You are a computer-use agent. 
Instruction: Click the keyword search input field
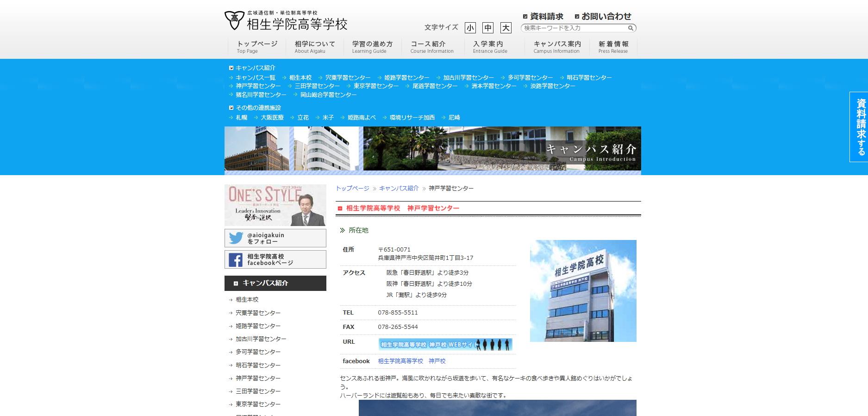pos(574,28)
